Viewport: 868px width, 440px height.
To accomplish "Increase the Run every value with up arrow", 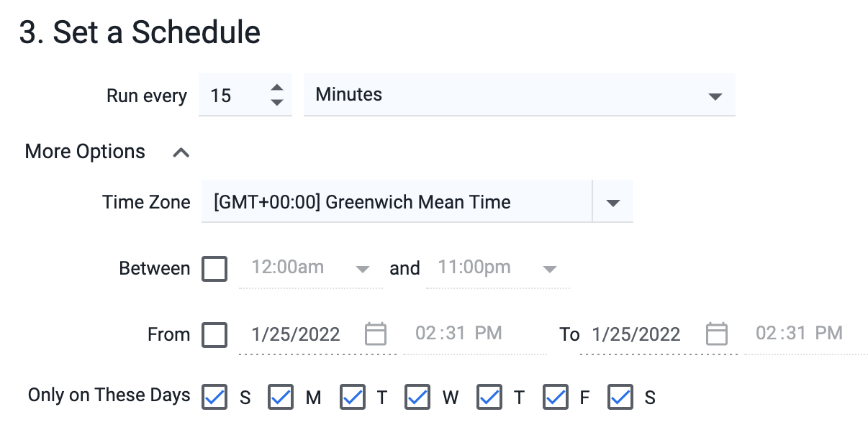I will (x=277, y=88).
